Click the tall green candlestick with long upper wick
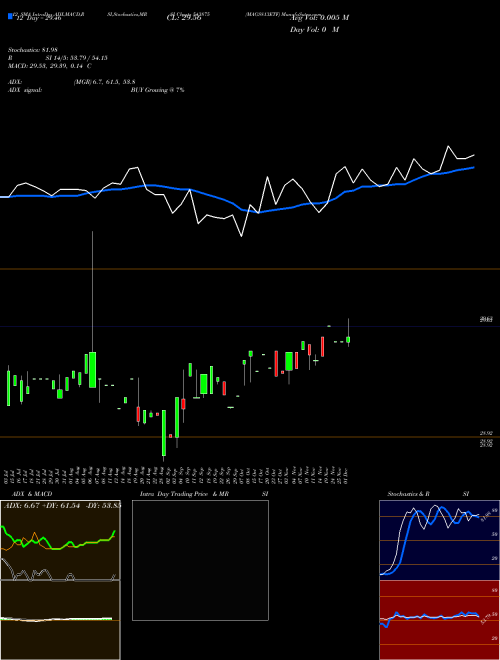The width and height of the screenshot is (500, 660). (x=92, y=370)
